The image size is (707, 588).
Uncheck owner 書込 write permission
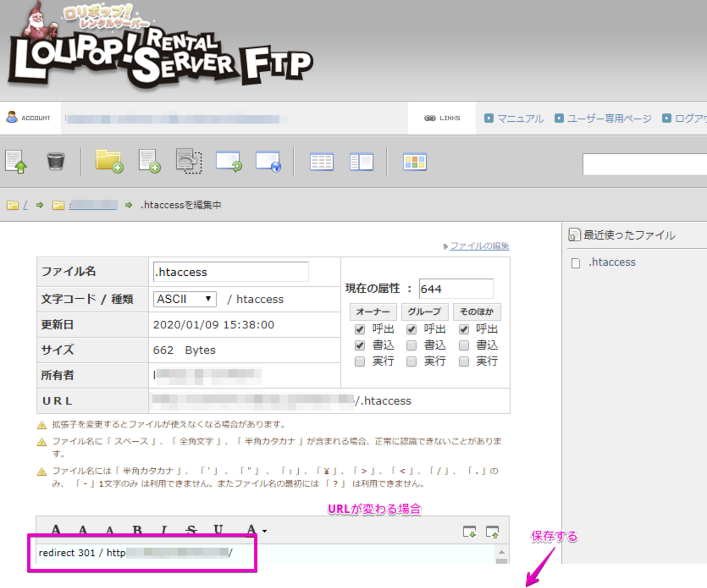pos(360,345)
